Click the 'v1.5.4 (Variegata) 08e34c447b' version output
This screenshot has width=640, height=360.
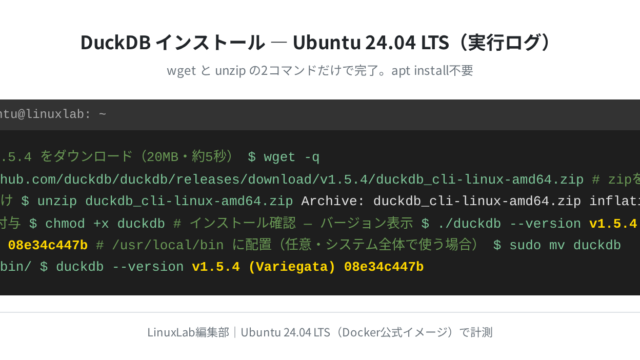pyautogui.click(x=308, y=267)
